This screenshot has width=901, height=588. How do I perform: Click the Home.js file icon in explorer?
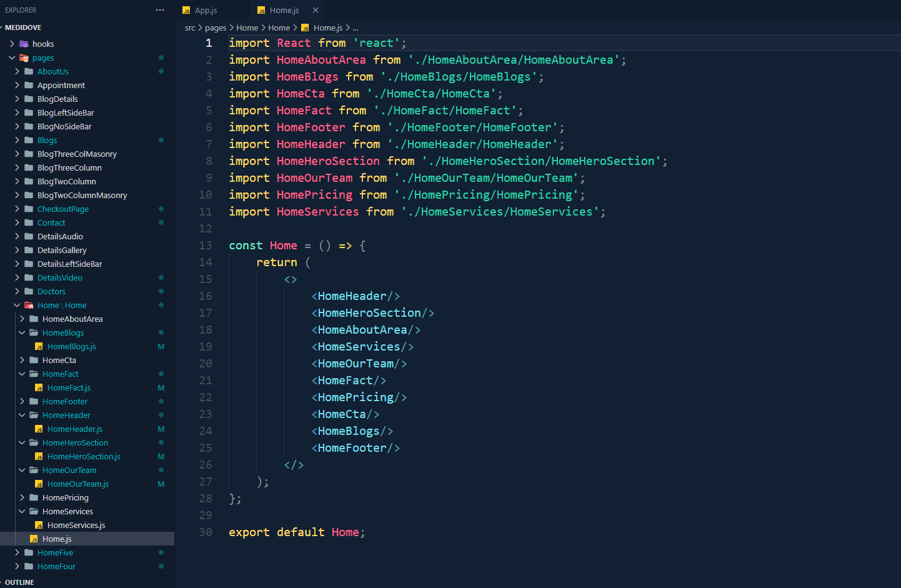34,539
